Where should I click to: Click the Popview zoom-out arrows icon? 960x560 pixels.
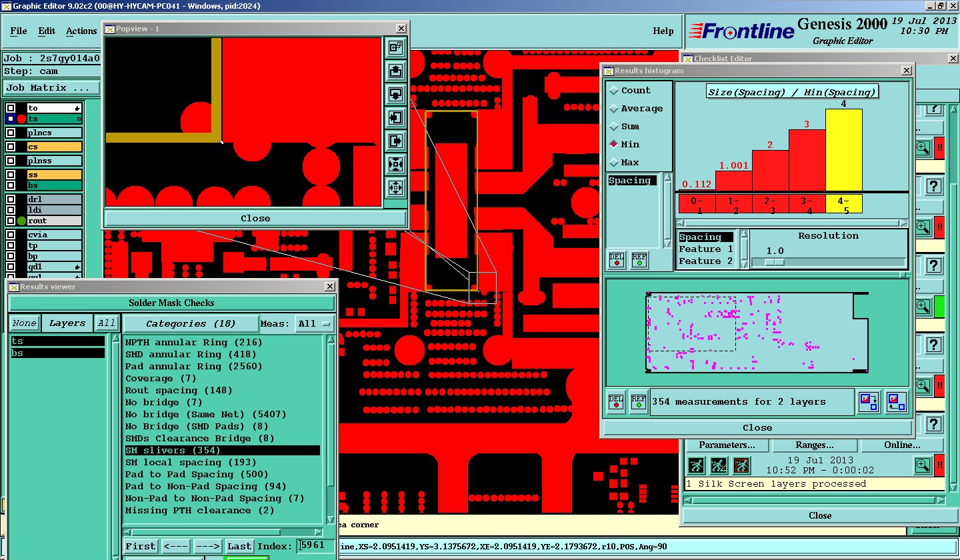tap(395, 165)
